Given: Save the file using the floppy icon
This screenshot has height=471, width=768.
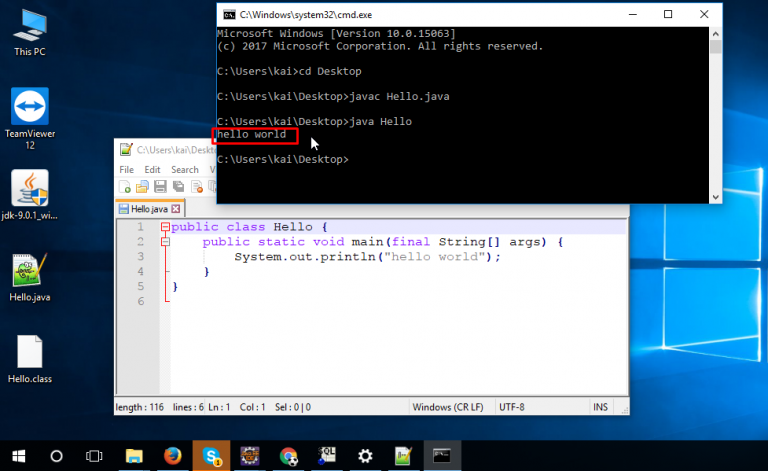Looking at the screenshot, I should (x=160, y=187).
